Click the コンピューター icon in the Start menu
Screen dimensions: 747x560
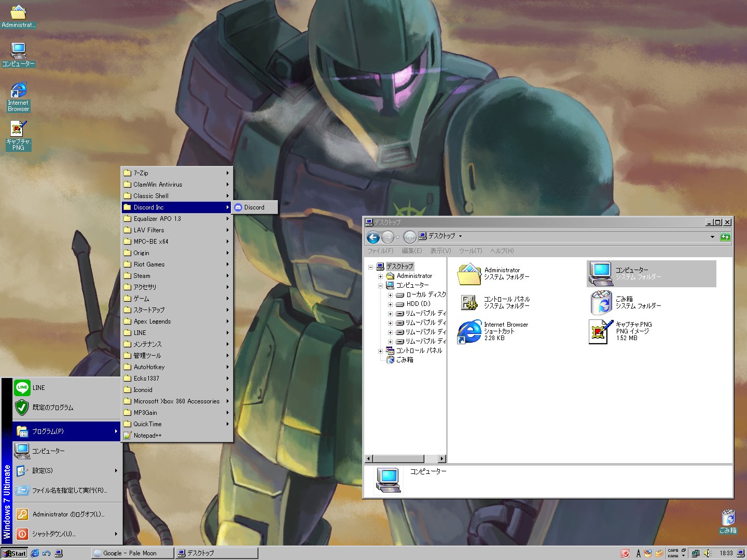pos(22,451)
